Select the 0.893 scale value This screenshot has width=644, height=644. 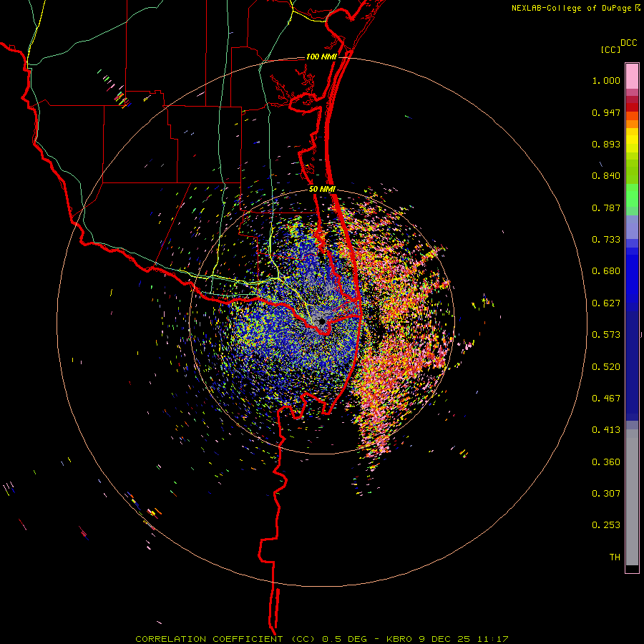click(x=606, y=144)
